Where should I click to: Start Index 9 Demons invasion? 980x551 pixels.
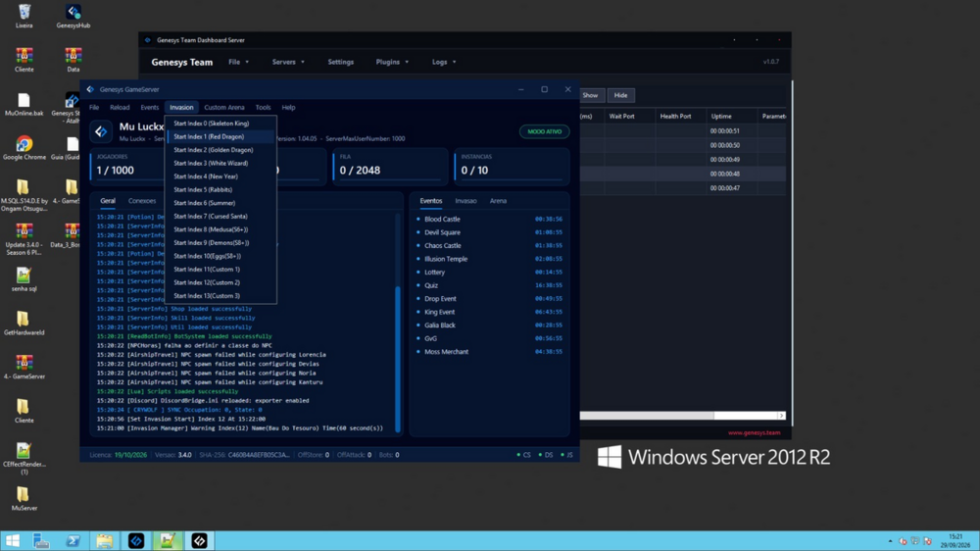221,243
